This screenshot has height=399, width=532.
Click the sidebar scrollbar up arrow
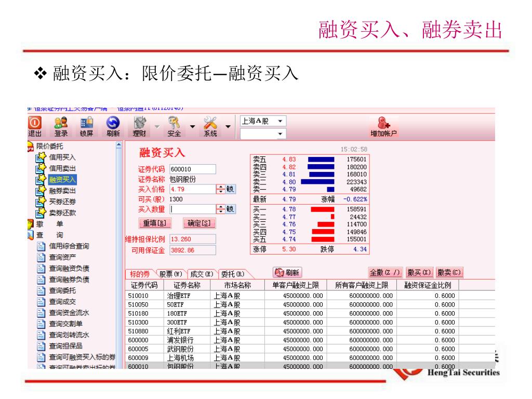[x=119, y=145]
